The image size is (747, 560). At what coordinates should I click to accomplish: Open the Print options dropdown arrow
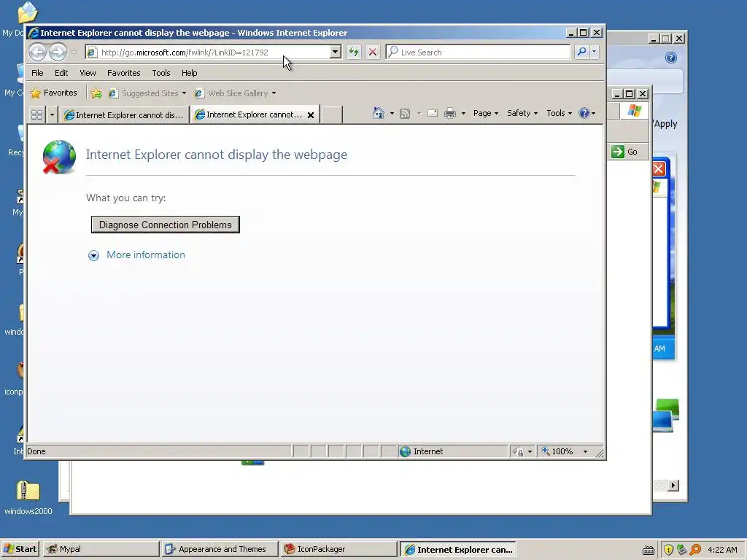[x=463, y=113]
